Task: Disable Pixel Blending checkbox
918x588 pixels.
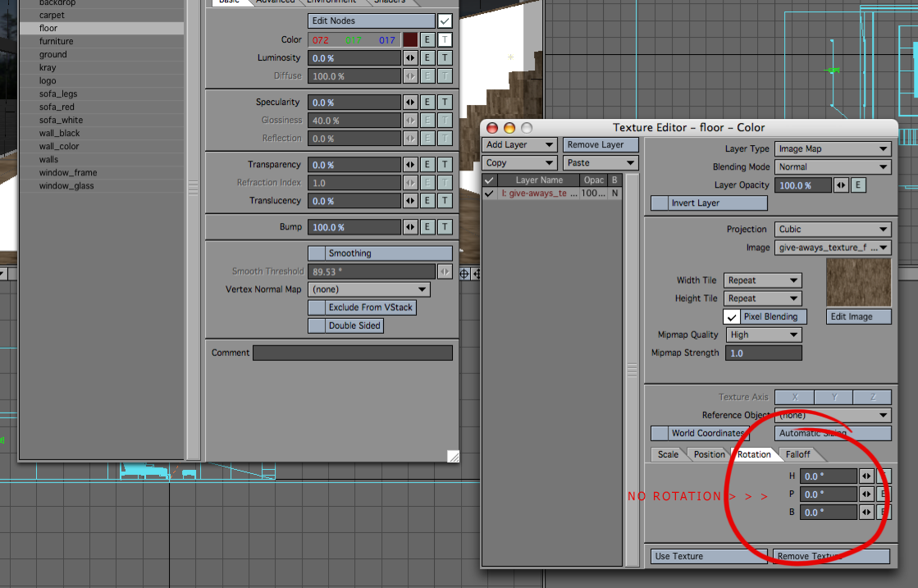Action: [x=731, y=317]
